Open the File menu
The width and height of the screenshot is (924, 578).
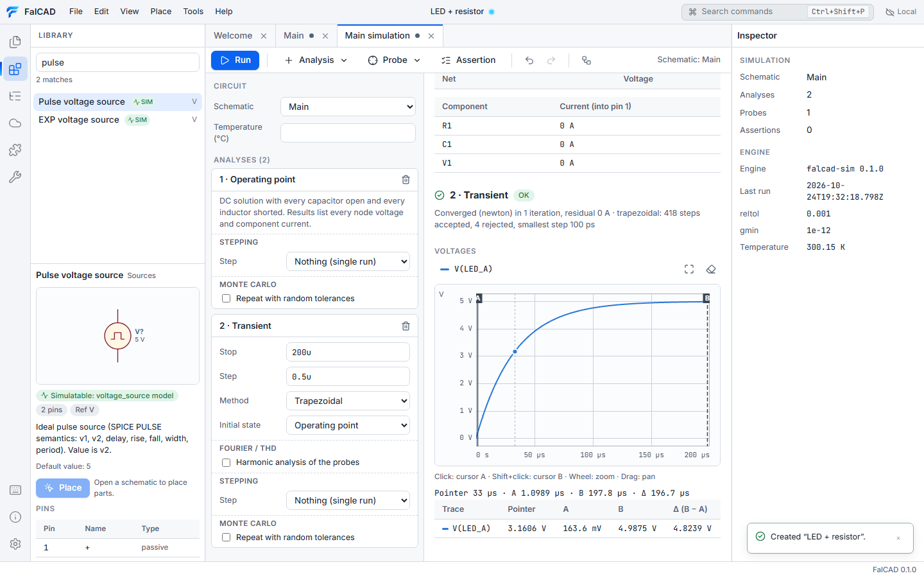pyautogui.click(x=76, y=12)
